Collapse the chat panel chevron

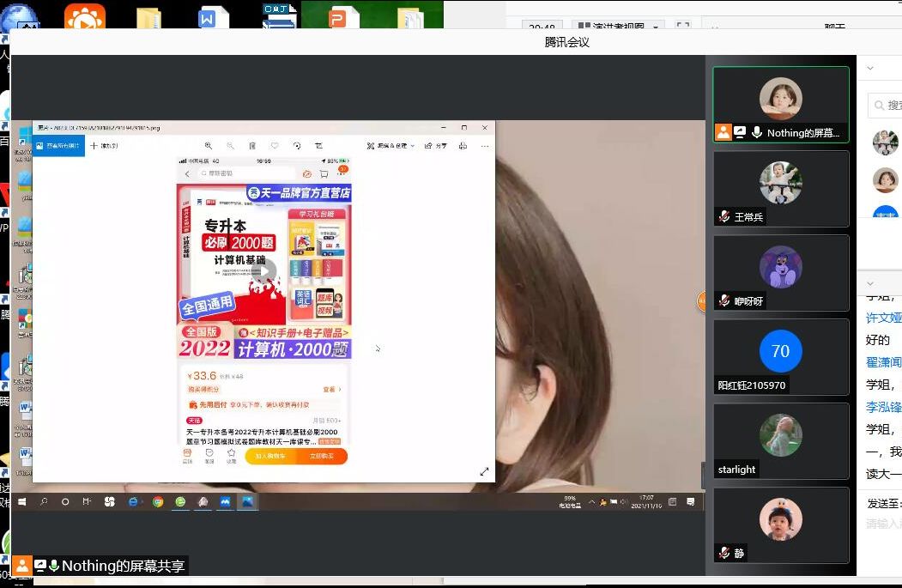coord(870,283)
